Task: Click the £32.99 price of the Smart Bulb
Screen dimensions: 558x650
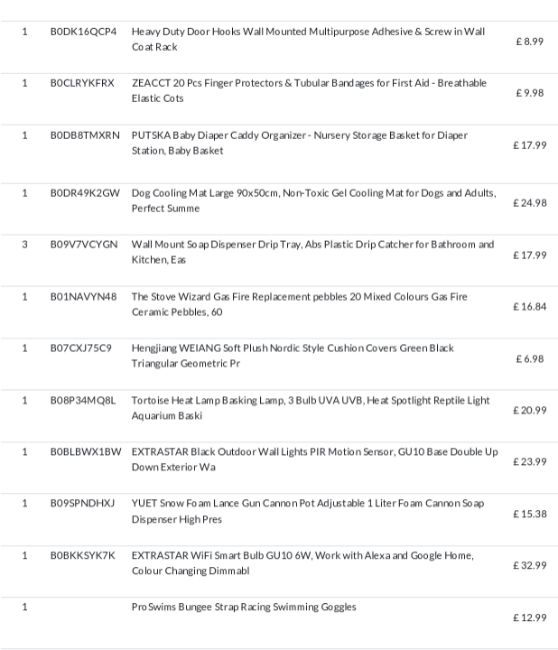Action: [530, 565]
